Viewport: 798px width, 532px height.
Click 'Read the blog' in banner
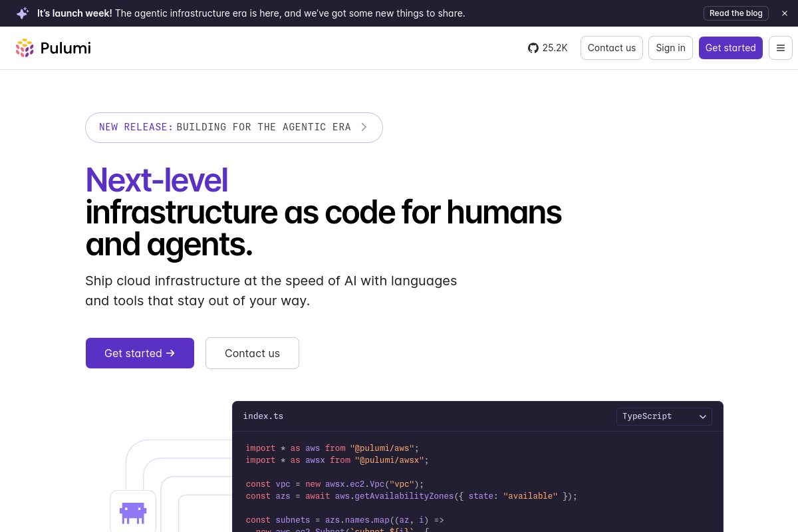coord(736,13)
